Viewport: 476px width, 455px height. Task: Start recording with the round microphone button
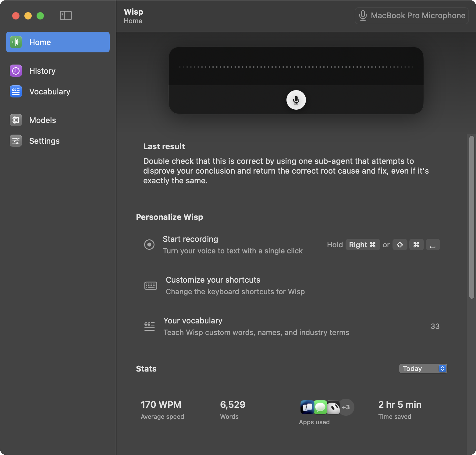296,100
